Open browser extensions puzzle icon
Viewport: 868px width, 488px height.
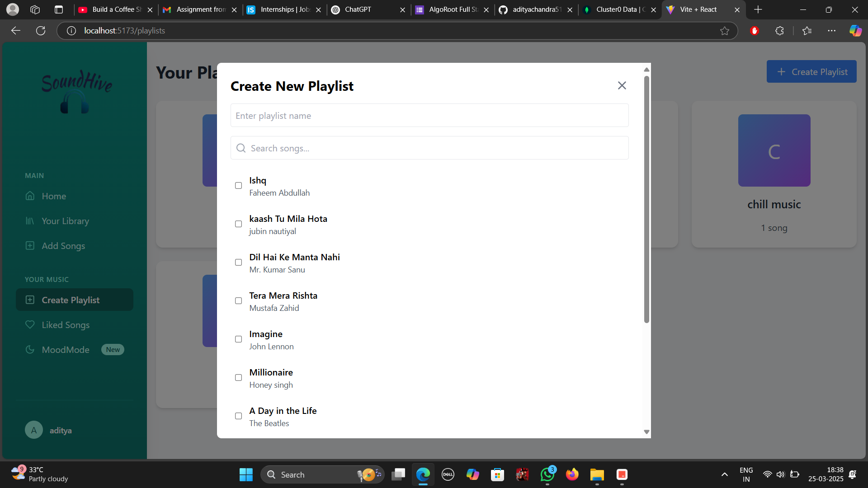point(779,31)
